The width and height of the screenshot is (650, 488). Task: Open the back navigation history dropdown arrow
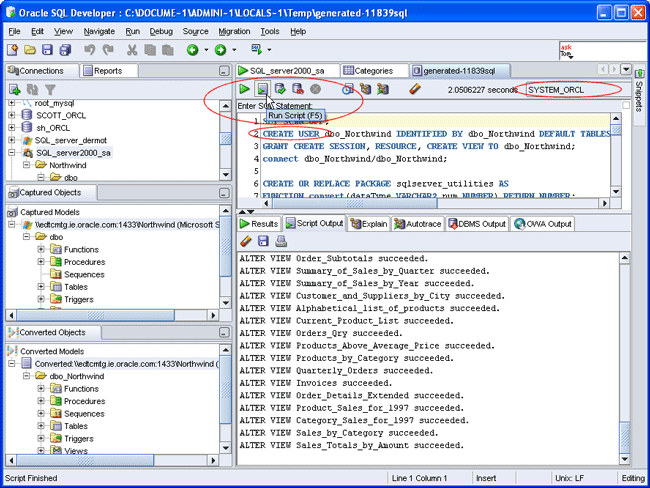click(206, 50)
